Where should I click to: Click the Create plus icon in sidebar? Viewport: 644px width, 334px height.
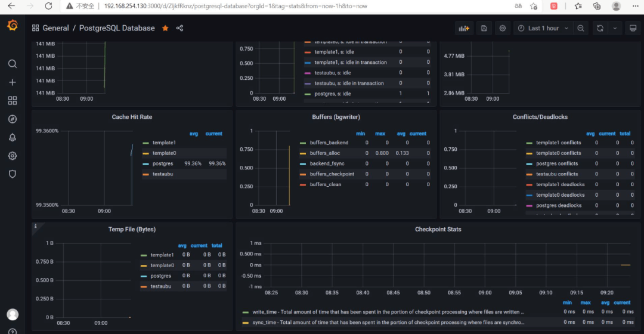13,82
